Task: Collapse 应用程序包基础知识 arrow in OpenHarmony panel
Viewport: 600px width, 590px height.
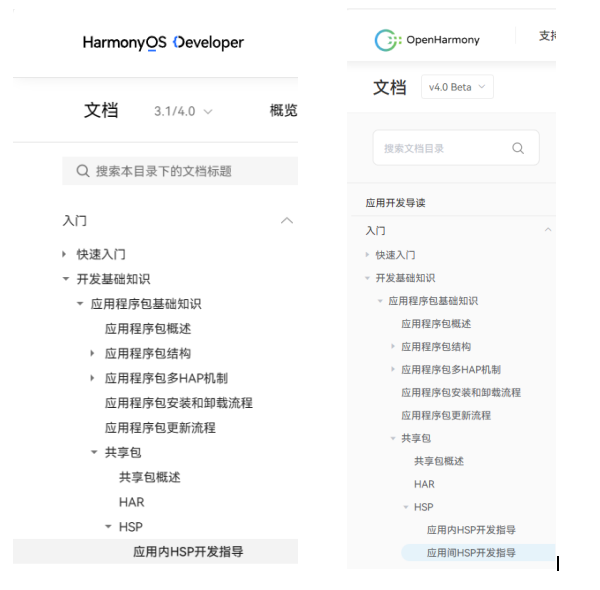Action: (380, 301)
